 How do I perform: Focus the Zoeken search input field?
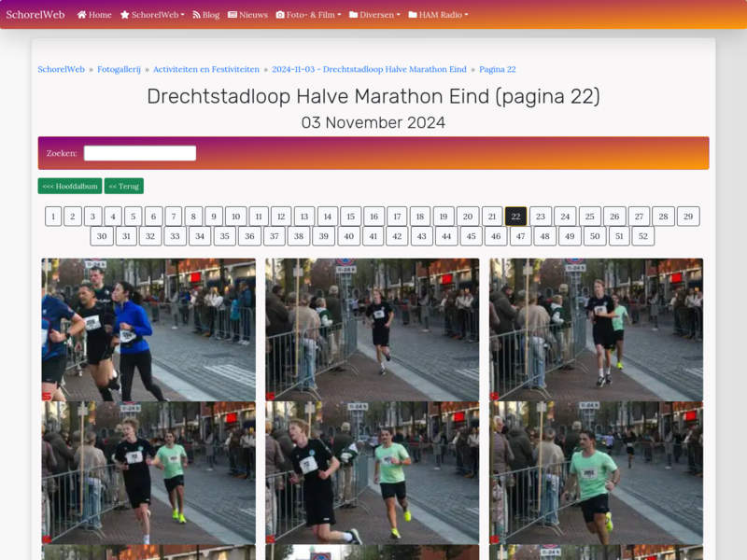click(x=140, y=153)
